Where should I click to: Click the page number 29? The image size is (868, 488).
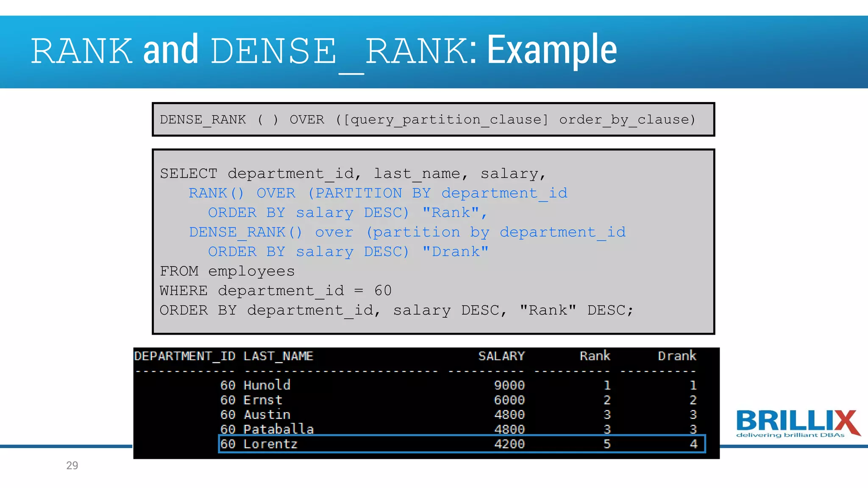click(72, 466)
